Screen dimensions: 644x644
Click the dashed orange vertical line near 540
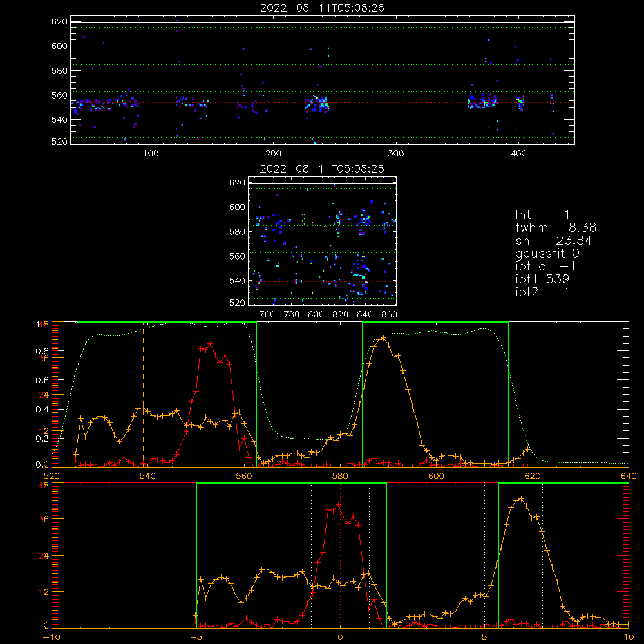pyautogui.click(x=143, y=393)
